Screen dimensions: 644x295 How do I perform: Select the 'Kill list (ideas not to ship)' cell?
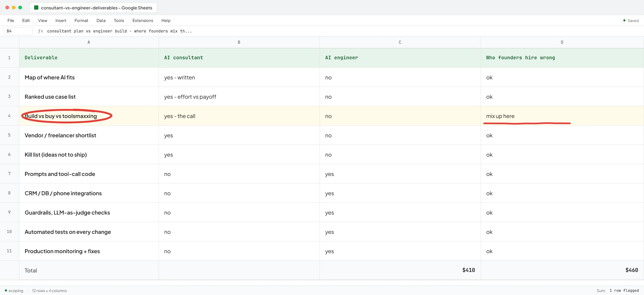[x=89, y=154]
